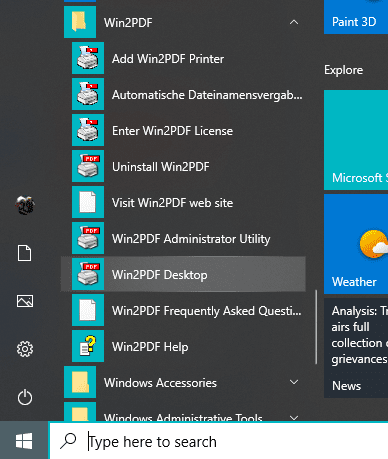Image resolution: width=388 pixels, height=459 pixels.
Task: Click the Win2PDF Help question mark icon
Action: point(88,346)
